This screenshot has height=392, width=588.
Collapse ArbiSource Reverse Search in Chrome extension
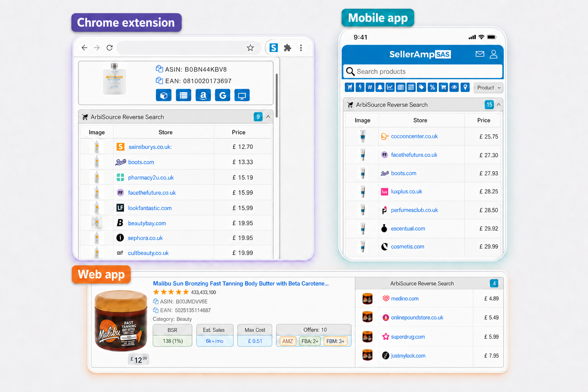click(x=268, y=117)
